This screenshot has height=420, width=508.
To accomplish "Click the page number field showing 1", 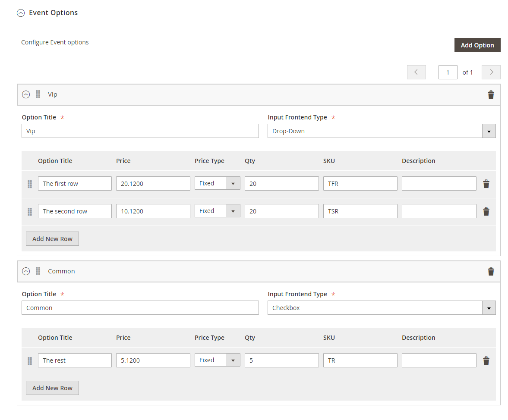I will [448, 72].
